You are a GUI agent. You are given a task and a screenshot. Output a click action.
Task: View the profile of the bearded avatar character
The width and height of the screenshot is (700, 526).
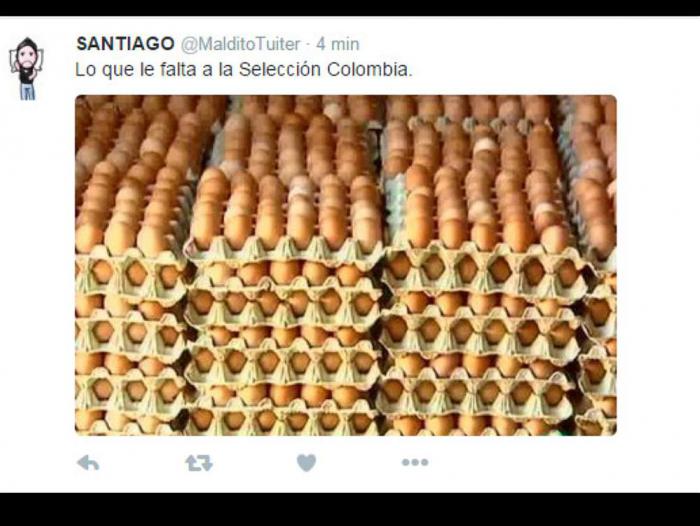(x=27, y=68)
